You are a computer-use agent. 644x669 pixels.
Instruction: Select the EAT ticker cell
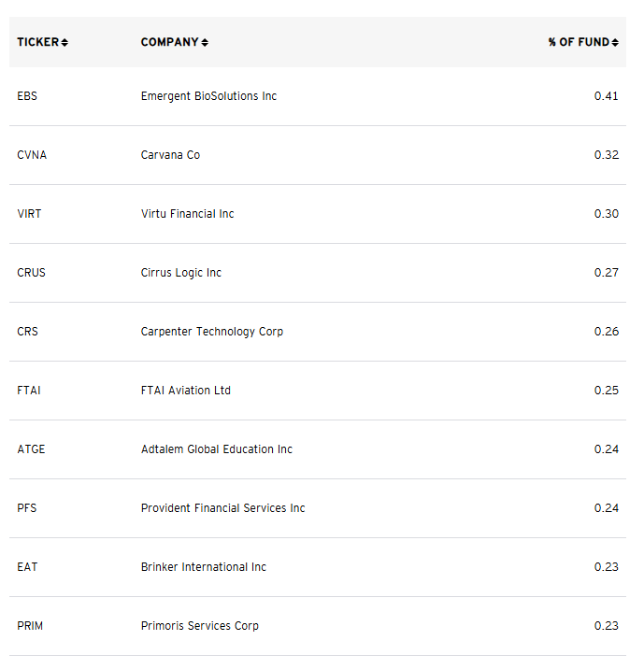coord(27,567)
